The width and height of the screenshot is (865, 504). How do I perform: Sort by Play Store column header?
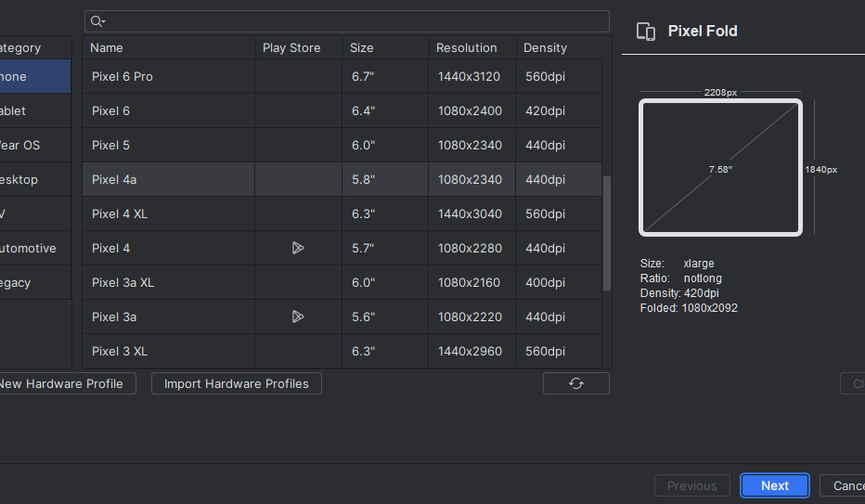point(299,48)
